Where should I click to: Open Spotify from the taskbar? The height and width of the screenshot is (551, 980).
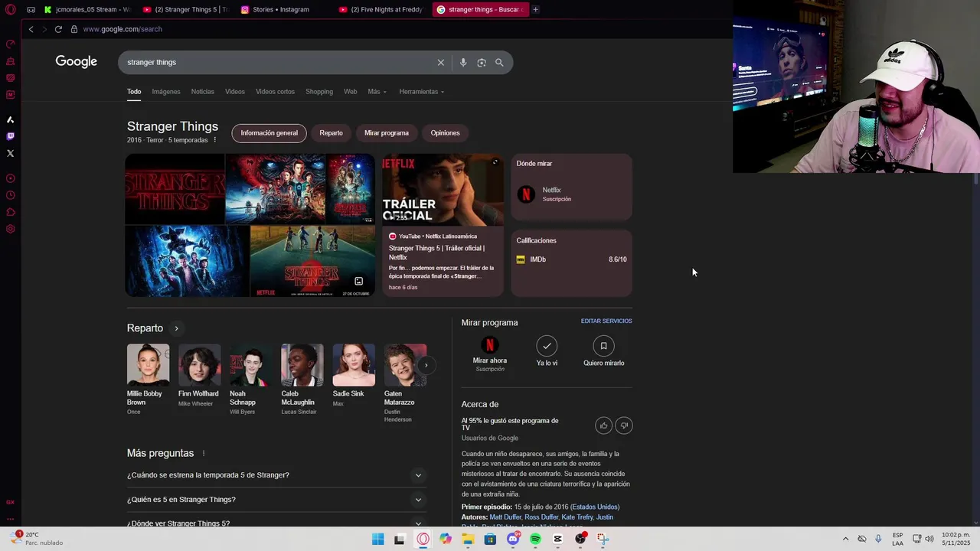pos(535,540)
